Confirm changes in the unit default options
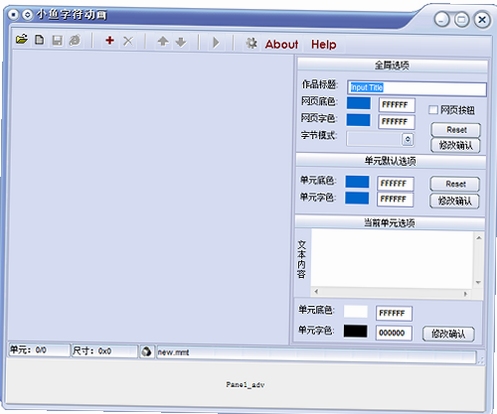Screen dimensions: 497x414 (x=455, y=201)
